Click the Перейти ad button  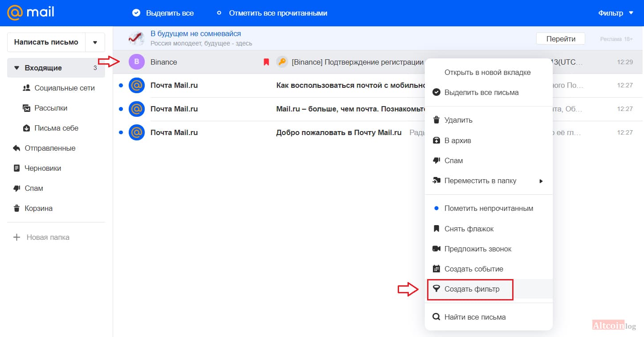point(560,39)
